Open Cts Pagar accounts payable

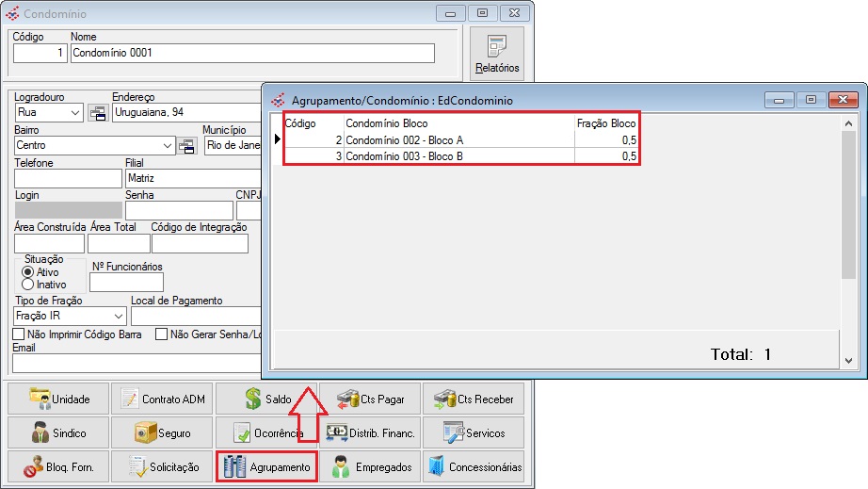369,399
